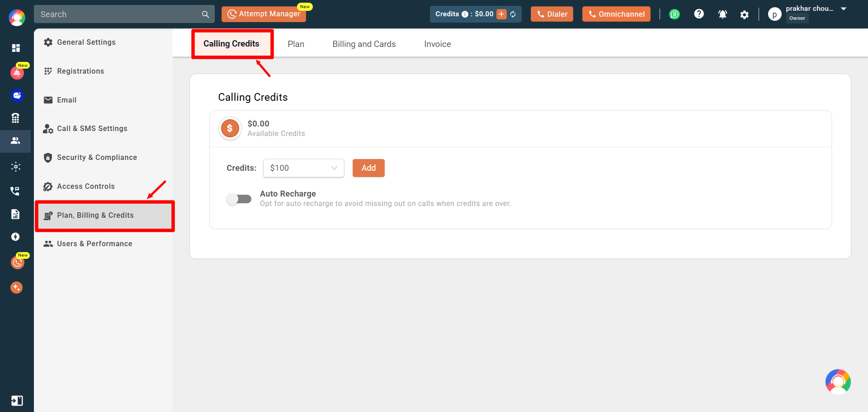
Task: Click the Owner role badge
Action: tap(797, 19)
